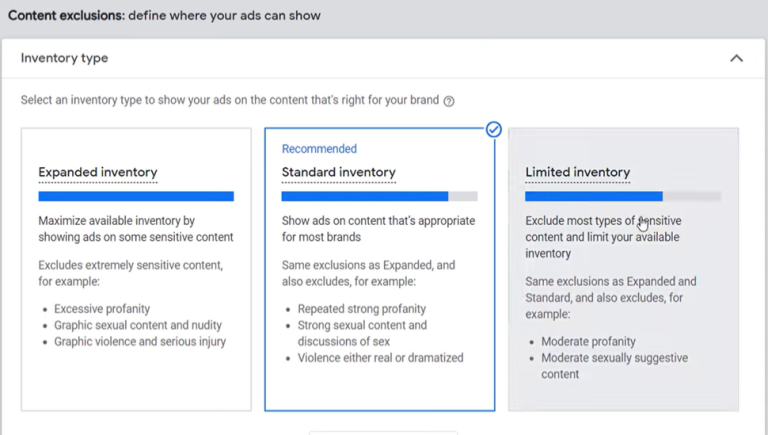Click the Recommended label
The height and width of the screenshot is (435, 768).
(319, 149)
